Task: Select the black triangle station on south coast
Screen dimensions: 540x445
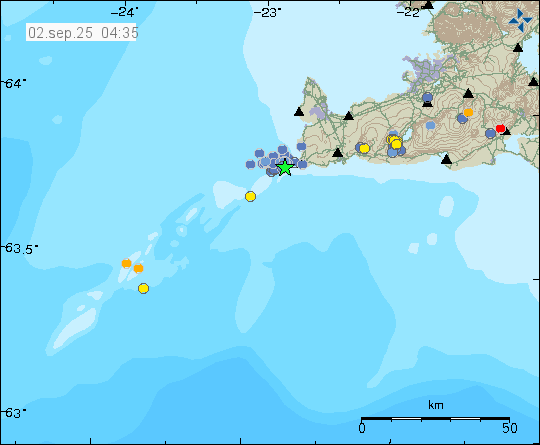Action: (x=446, y=159)
